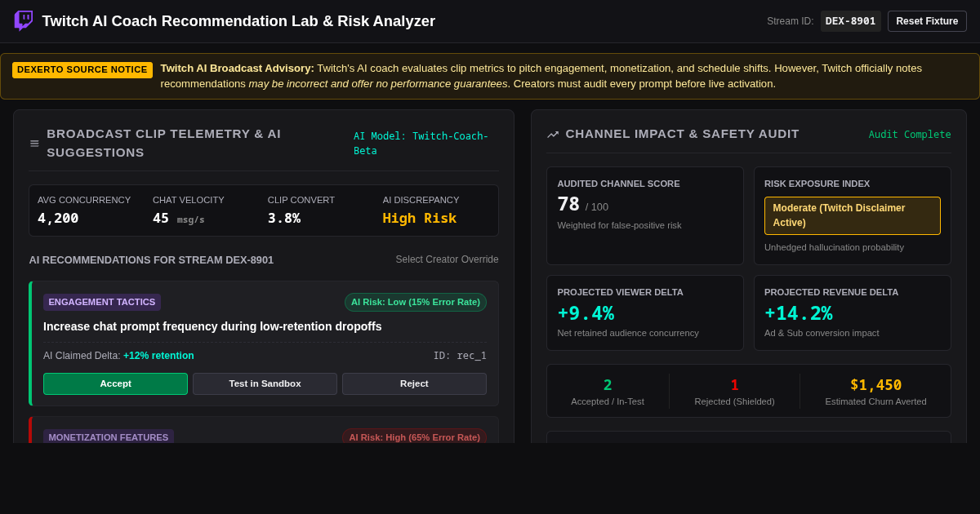The width and height of the screenshot is (980, 514).
Task: Click the Projected Viewer Delta +9.4% value
Action: click(586, 313)
